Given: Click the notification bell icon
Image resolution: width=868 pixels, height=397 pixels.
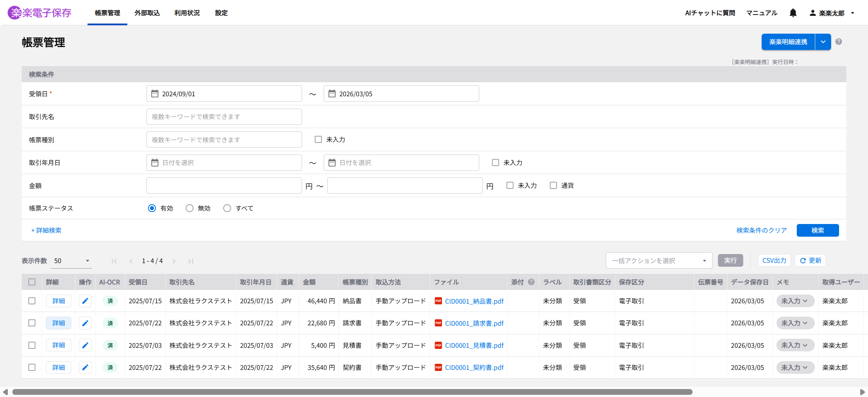Looking at the screenshot, I should 793,13.
